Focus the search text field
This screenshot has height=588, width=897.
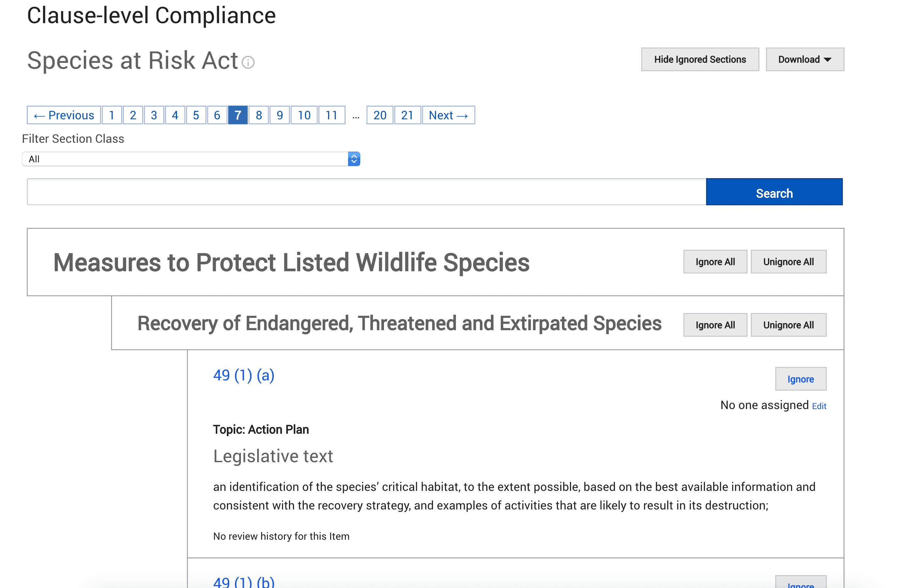pos(366,192)
